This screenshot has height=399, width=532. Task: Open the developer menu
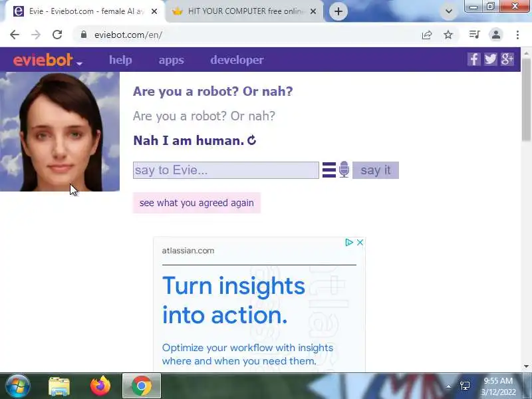(237, 60)
